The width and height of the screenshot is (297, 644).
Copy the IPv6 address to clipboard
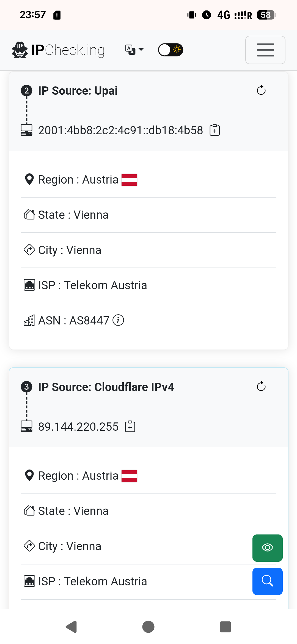point(215,130)
